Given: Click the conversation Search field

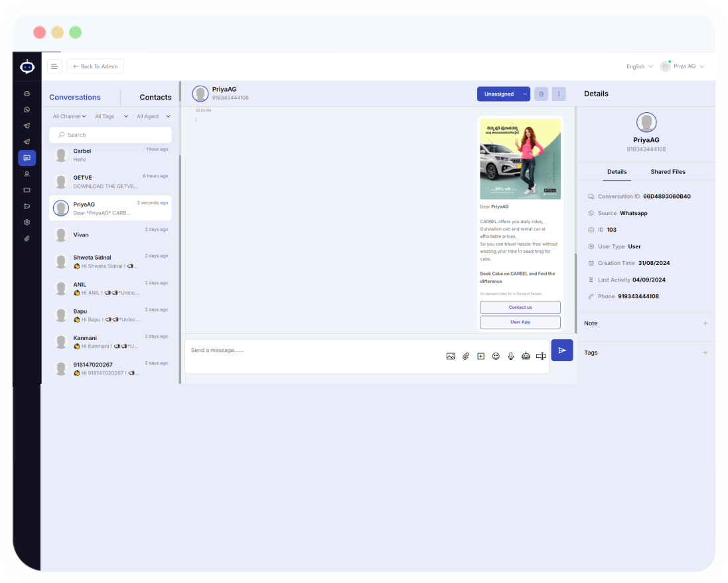Looking at the screenshot, I should [110, 135].
